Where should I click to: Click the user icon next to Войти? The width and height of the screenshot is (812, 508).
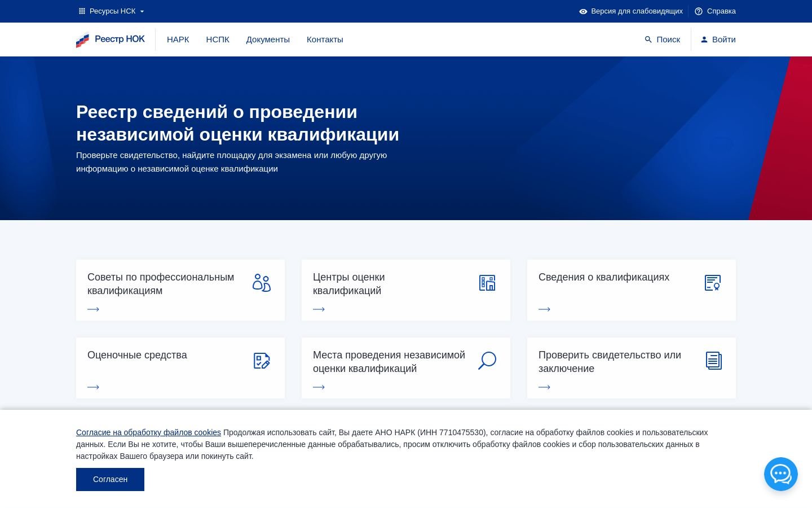click(x=704, y=40)
